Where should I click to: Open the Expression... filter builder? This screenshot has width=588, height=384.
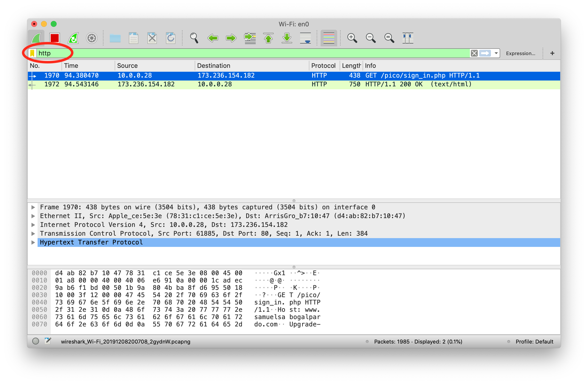[x=520, y=53]
